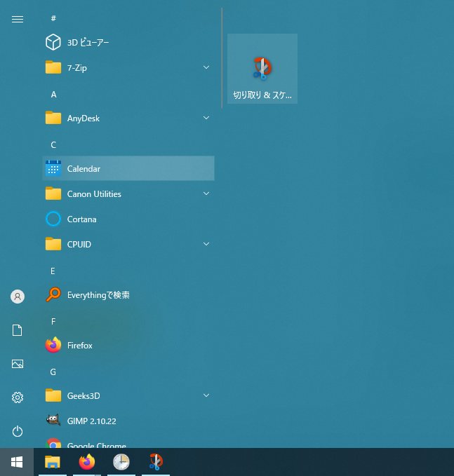Image resolution: width=454 pixels, height=476 pixels.
Task: Click the '#' section header
Action: tap(53, 18)
